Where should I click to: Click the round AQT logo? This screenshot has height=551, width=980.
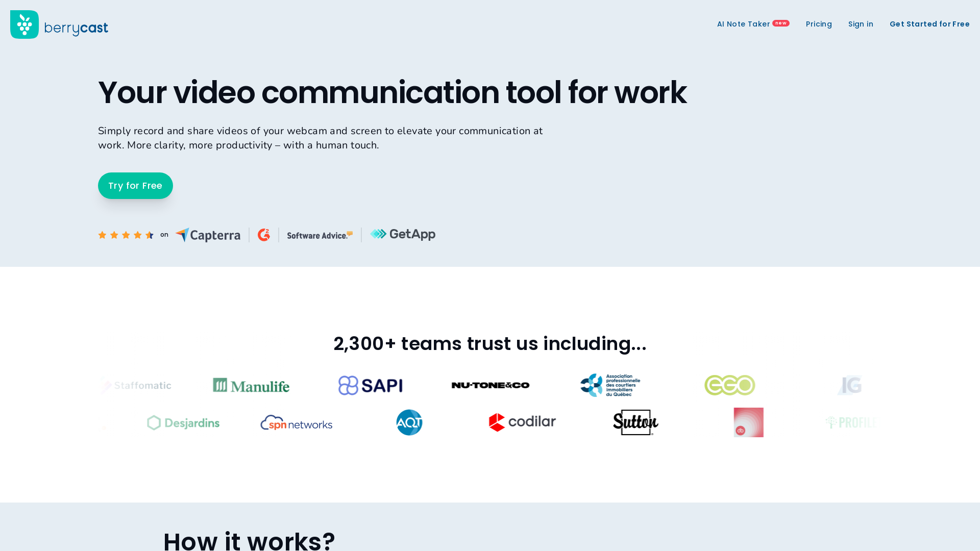click(x=409, y=422)
